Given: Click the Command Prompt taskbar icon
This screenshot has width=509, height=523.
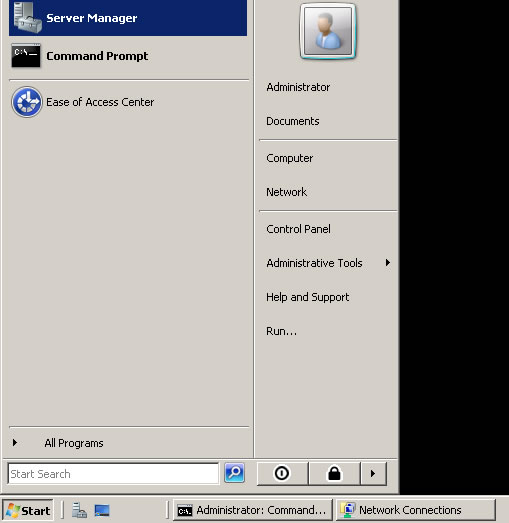Looking at the screenshot, I should tap(185, 511).
